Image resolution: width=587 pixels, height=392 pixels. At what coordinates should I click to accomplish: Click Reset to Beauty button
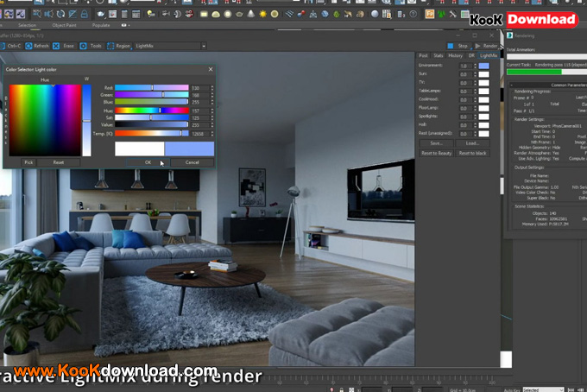coord(437,153)
